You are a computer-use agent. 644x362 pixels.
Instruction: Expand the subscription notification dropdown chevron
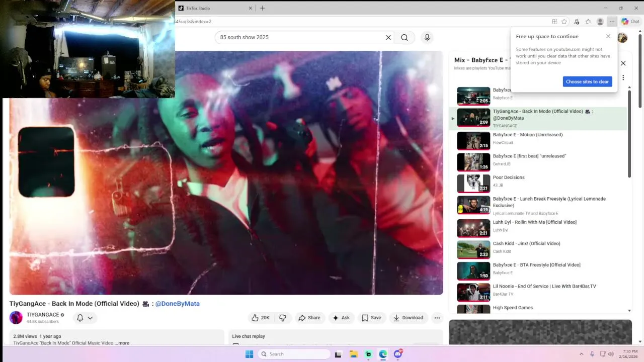click(x=90, y=318)
